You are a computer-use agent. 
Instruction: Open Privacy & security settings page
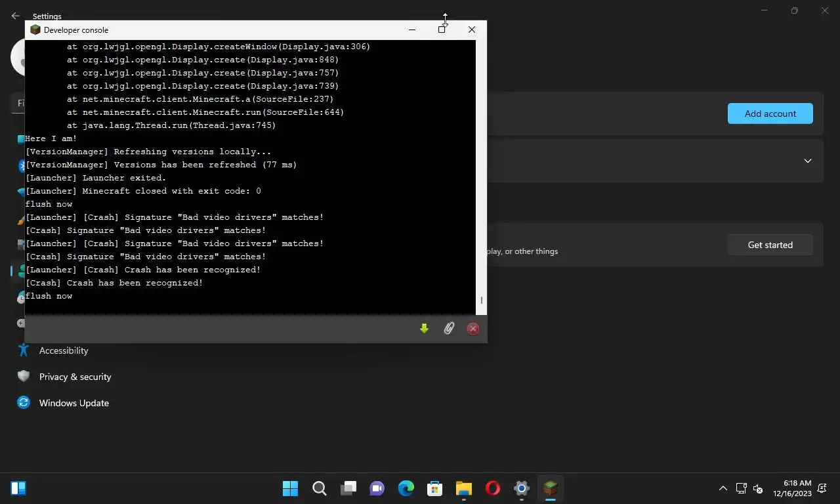[75, 377]
